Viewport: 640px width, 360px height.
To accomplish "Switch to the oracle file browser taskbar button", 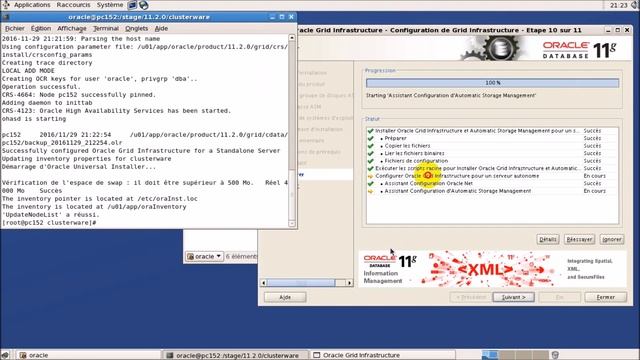I will point(87,356).
